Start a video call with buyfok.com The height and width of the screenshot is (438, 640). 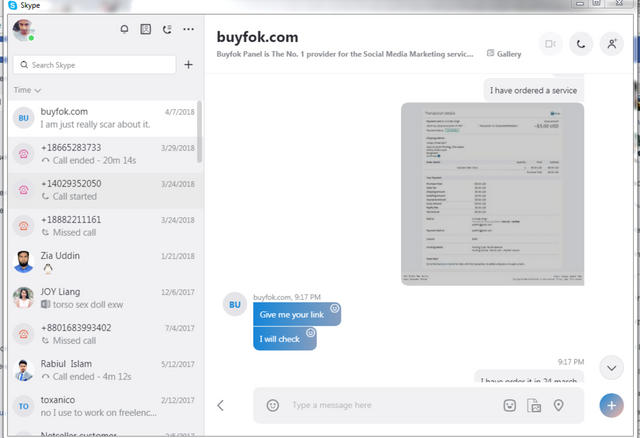pos(551,44)
